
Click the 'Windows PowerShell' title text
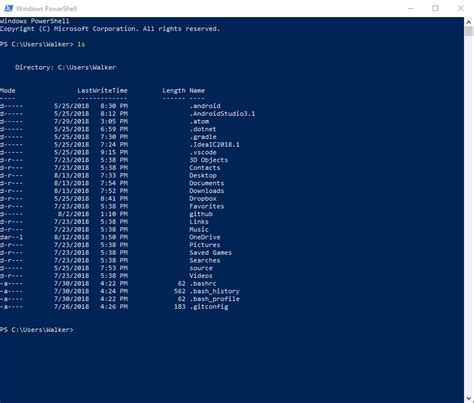46,8
